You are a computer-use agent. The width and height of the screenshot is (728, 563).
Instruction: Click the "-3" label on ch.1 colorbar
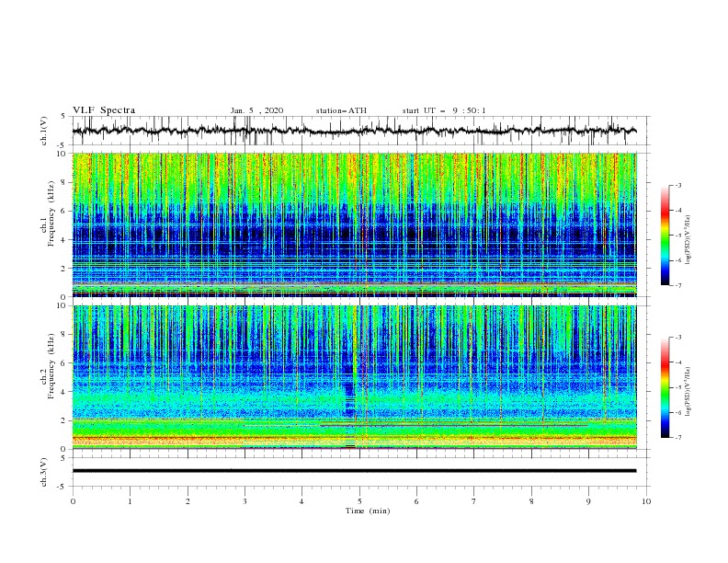[x=678, y=185]
